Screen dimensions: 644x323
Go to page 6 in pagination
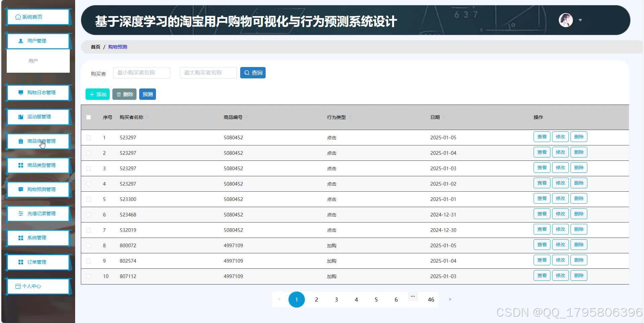[396, 300]
